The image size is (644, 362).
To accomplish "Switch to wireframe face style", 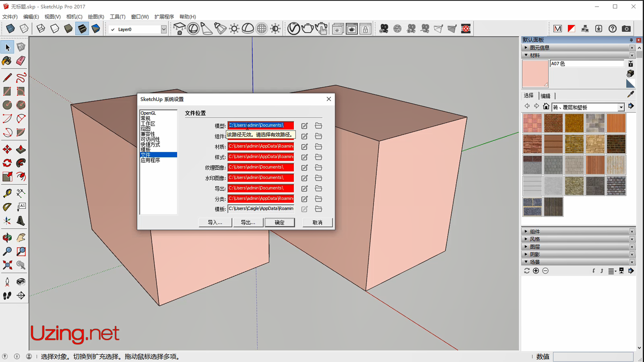I will pos(41,29).
